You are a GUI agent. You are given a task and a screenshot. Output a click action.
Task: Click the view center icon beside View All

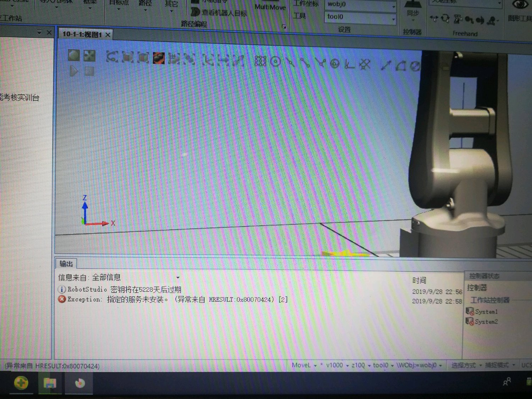[x=89, y=55]
